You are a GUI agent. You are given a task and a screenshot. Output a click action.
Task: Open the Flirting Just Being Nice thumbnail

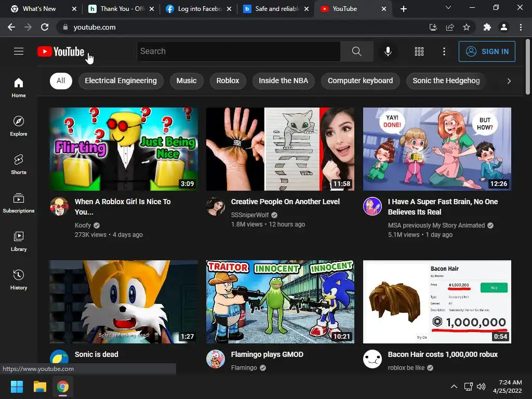124,149
